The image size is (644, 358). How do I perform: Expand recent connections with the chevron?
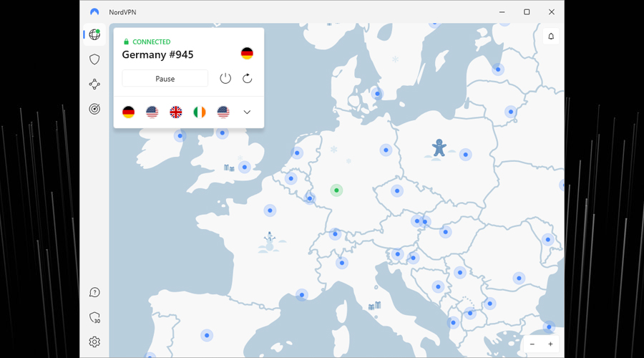click(x=247, y=112)
